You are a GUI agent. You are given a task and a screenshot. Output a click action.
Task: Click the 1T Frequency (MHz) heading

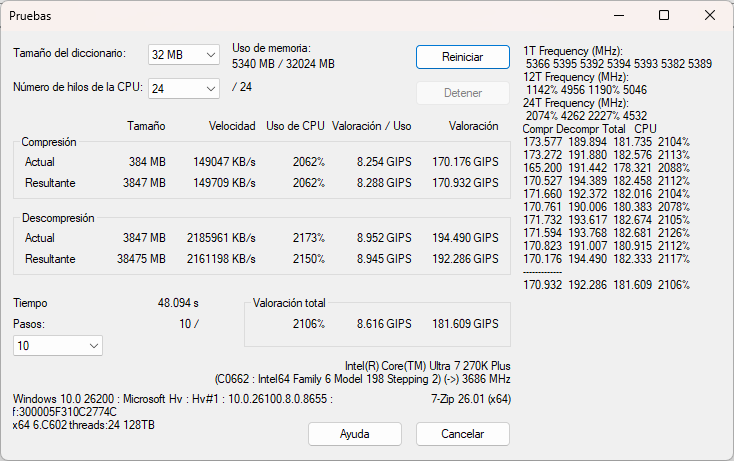pos(573,51)
